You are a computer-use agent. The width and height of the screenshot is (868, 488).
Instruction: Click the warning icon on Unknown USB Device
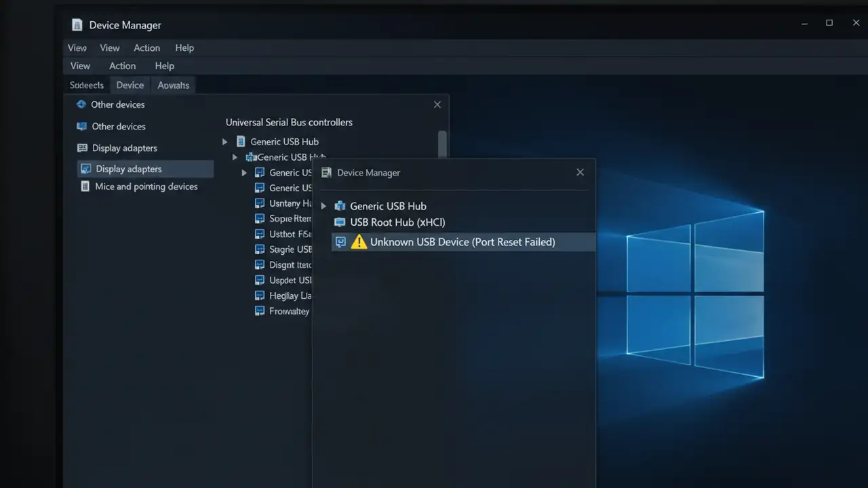click(x=359, y=241)
